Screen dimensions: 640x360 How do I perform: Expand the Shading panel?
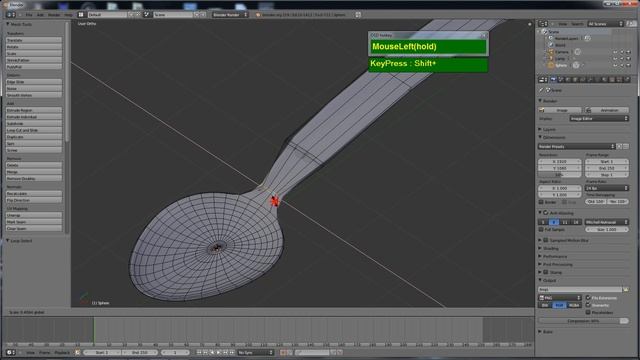pos(540,248)
